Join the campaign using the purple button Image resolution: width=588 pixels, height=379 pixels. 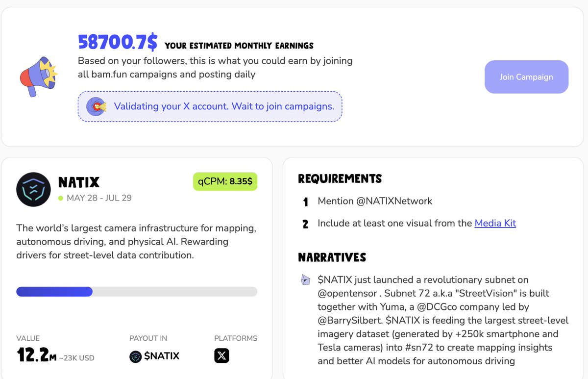coord(526,77)
